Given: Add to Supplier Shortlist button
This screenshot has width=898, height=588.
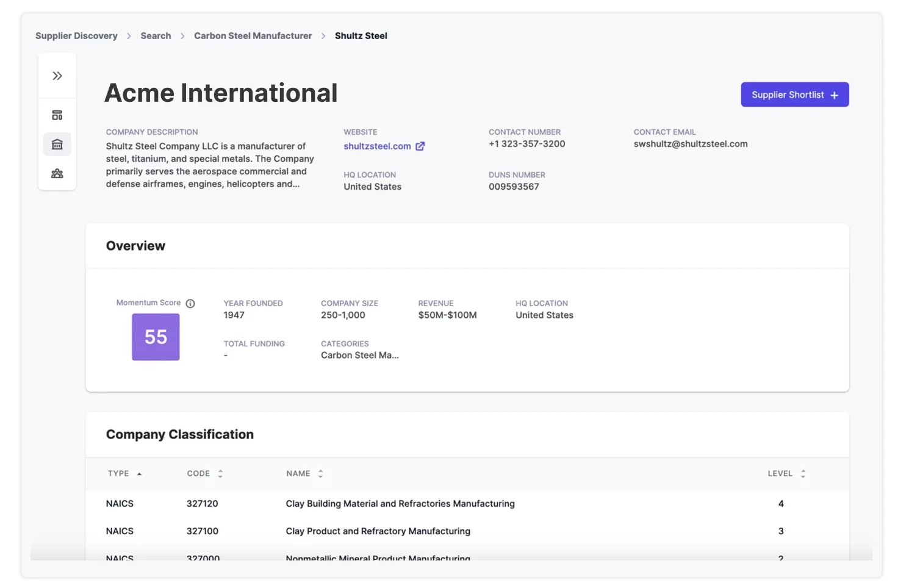Looking at the screenshot, I should click(795, 95).
